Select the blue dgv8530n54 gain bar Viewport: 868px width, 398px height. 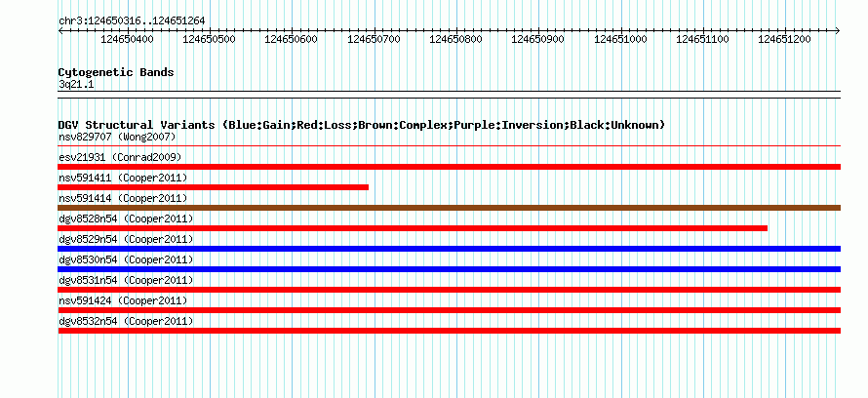click(x=450, y=269)
